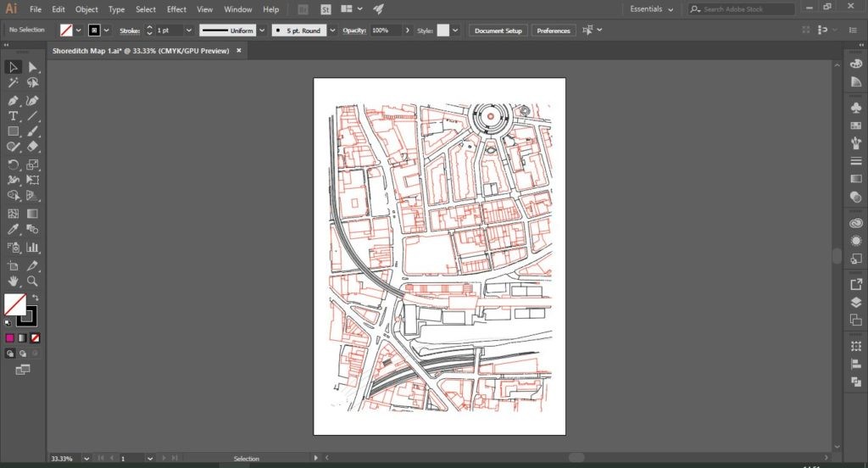Open the Type menu
Image resolution: width=868 pixels, height=468 pixels.
click(116, 9)
